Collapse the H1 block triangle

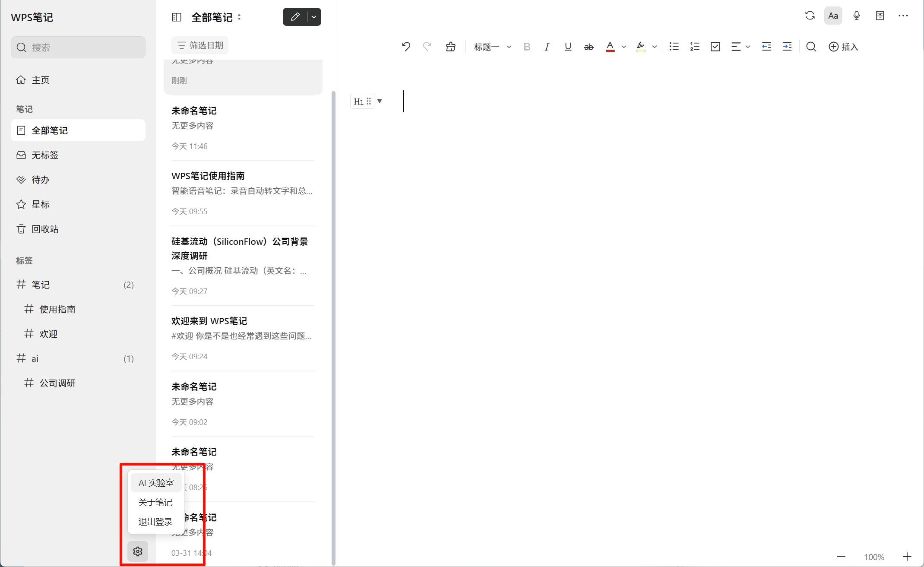coord(380,101)
